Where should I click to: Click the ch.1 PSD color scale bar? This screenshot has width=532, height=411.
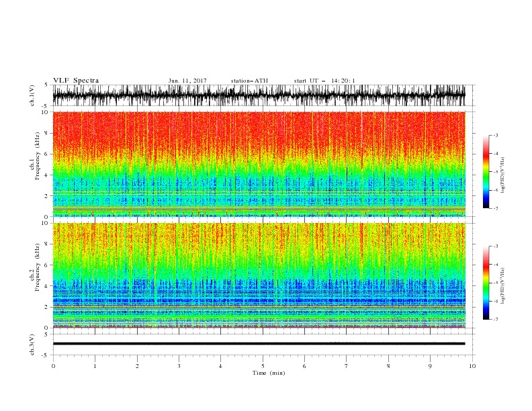tap(486, 172)
